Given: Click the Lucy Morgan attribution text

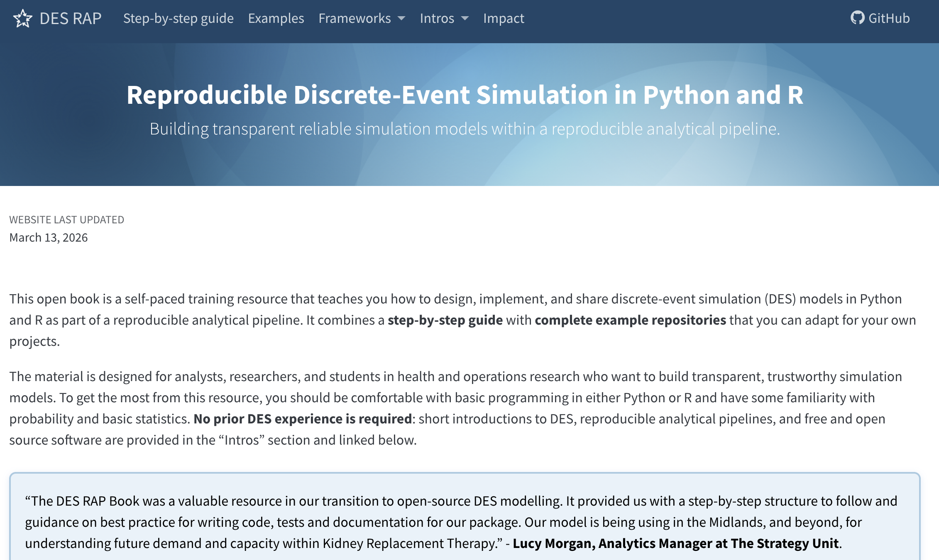Looking at the screenshot, I should [x=676, y=543].
